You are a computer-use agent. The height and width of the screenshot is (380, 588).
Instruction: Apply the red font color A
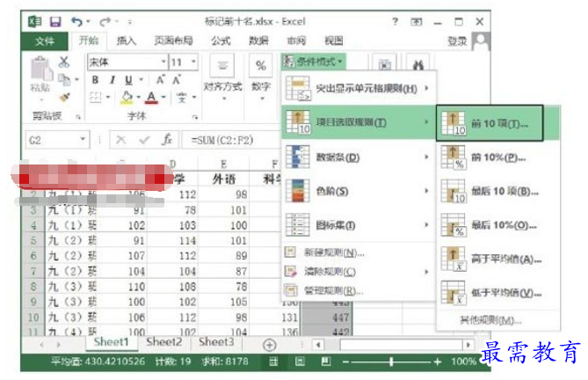(151, 98)
